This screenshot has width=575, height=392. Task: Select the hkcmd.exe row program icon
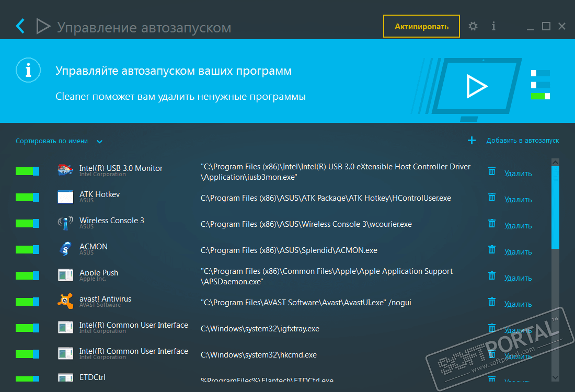coord(65,353)
